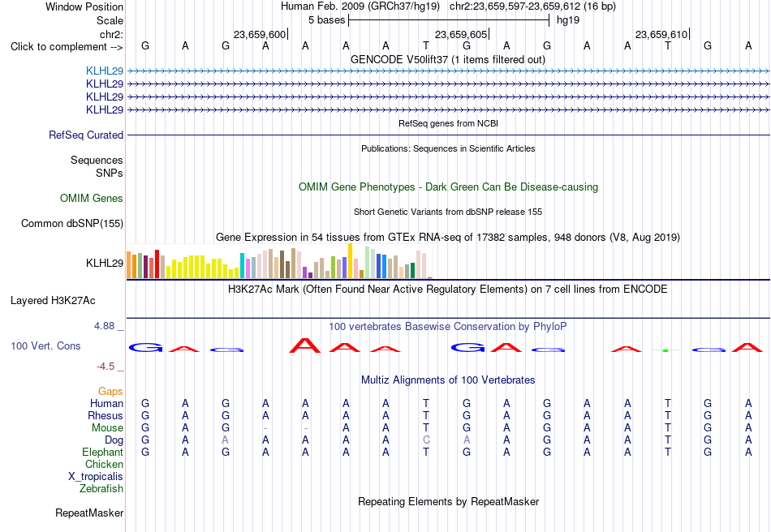
Task: Open "Multiz Alignments of 100 Vertebrates" title
Action: [448, 380]
